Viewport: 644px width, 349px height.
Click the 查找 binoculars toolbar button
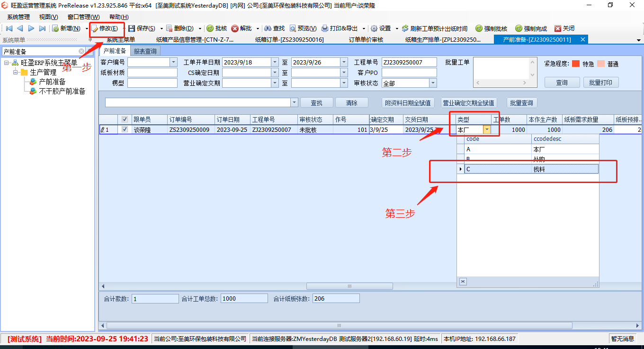click(275, 28)
